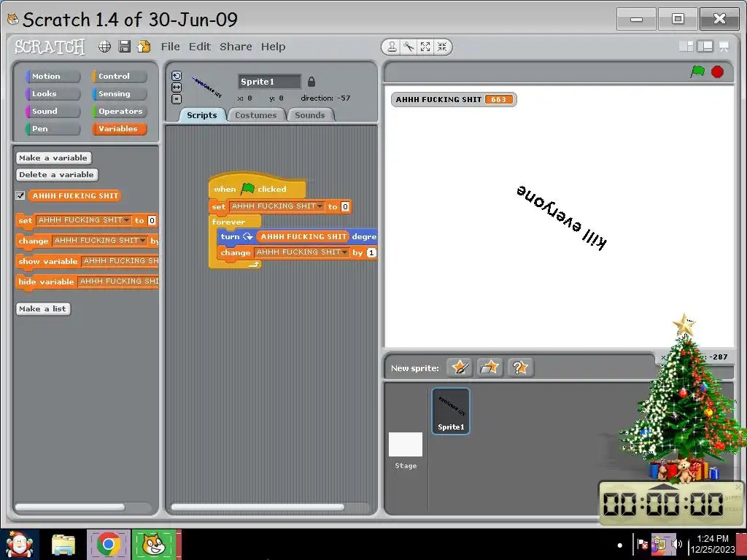Click the globe language icon
747x560 pixels.
pyautogui.click(x=105, y=46)
